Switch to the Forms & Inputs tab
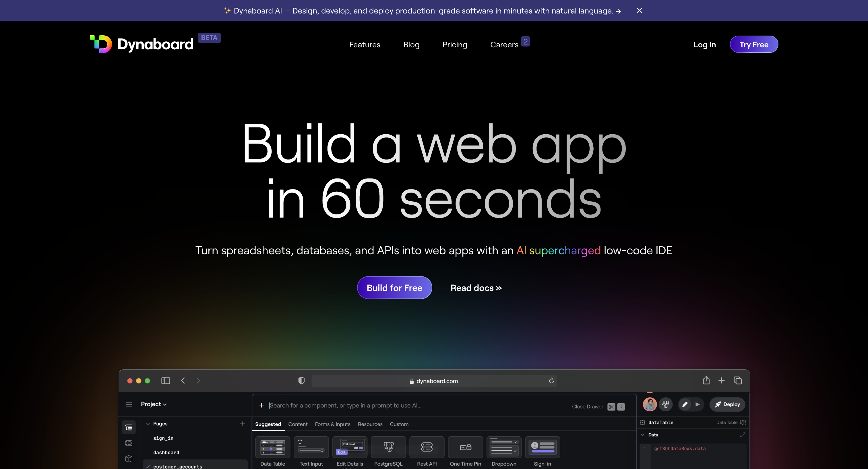 333,424
